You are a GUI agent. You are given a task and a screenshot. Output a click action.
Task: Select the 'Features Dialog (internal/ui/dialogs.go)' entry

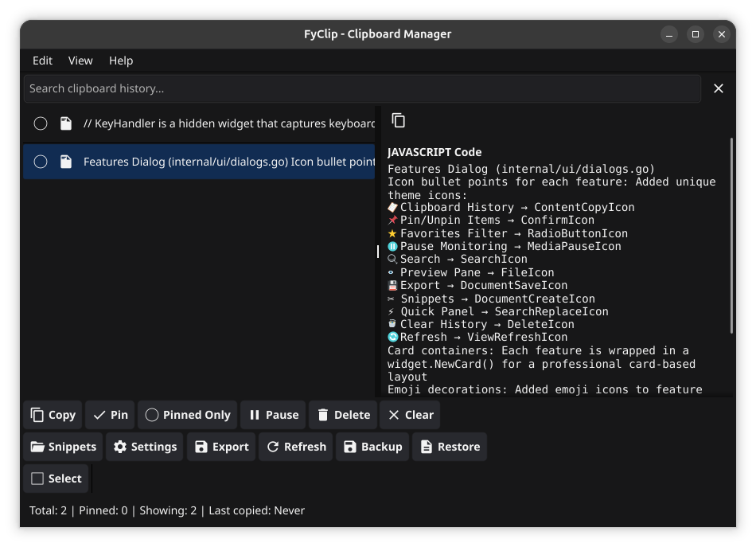click(199, 162)
